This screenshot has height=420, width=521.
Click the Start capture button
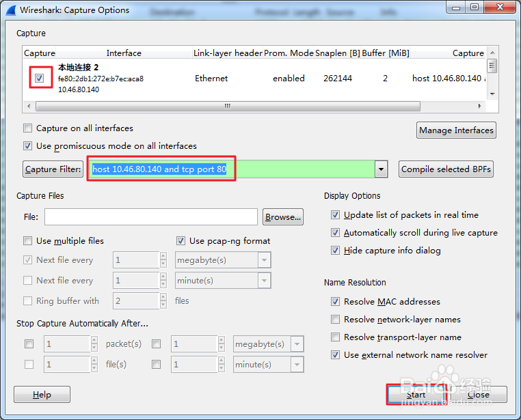[x=416, y=395]
